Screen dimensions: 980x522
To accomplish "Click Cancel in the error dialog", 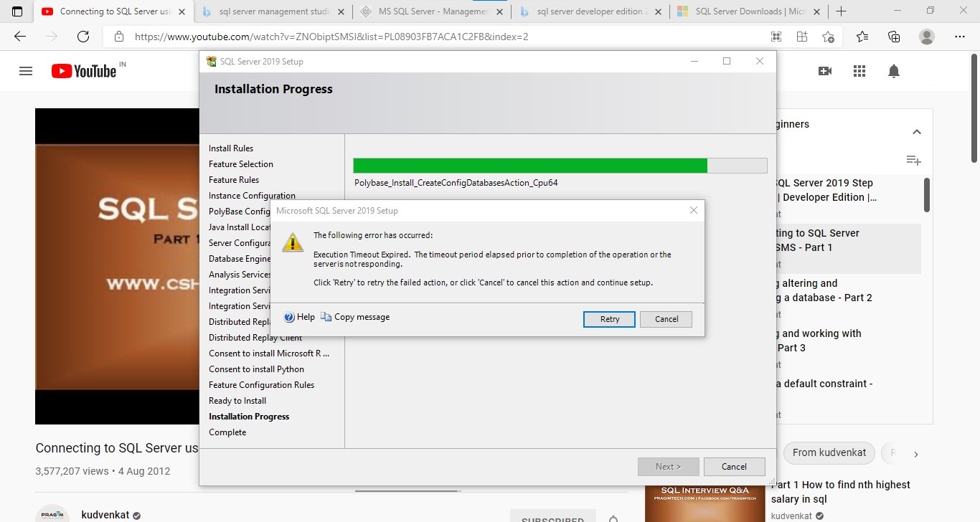I will [x=666, y=319].
